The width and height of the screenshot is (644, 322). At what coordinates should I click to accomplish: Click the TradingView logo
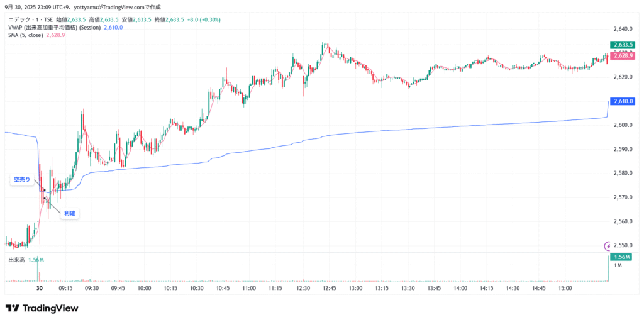[42, 308]
